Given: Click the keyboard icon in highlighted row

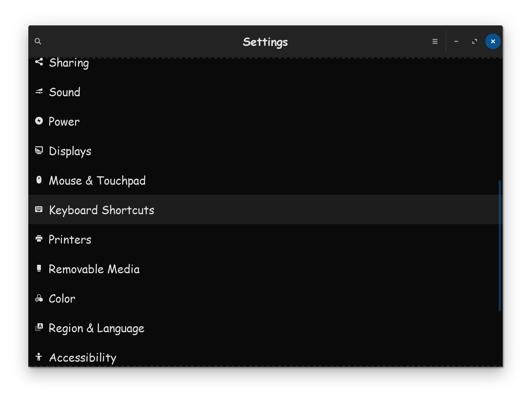Looking at the screenshot, I should [x=39, y=209].
